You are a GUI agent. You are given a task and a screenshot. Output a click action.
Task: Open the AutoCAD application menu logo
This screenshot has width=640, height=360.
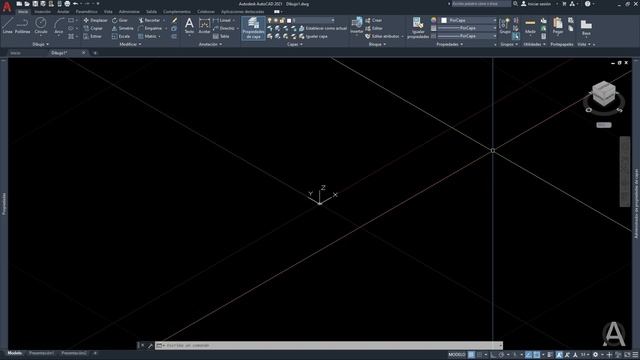click(7, 7)
